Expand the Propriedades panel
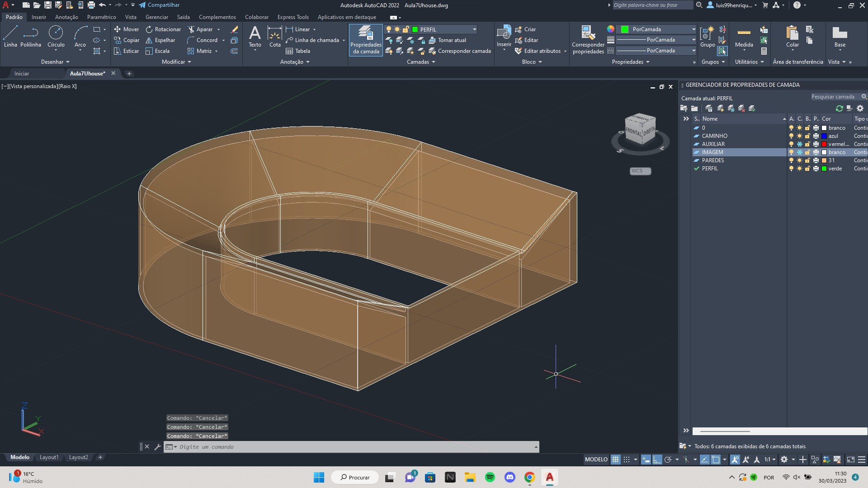 (631, 62)
